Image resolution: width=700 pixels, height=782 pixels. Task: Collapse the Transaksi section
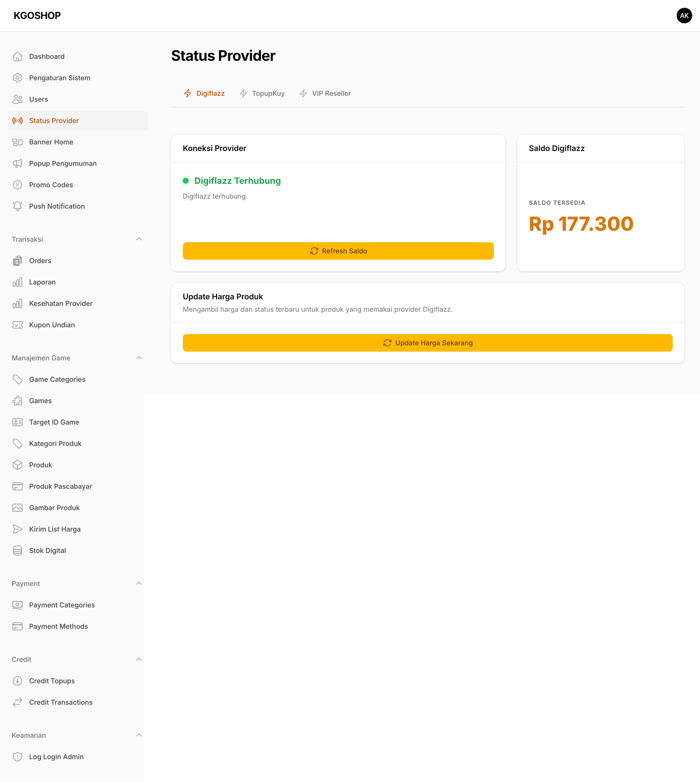[139, 239]
